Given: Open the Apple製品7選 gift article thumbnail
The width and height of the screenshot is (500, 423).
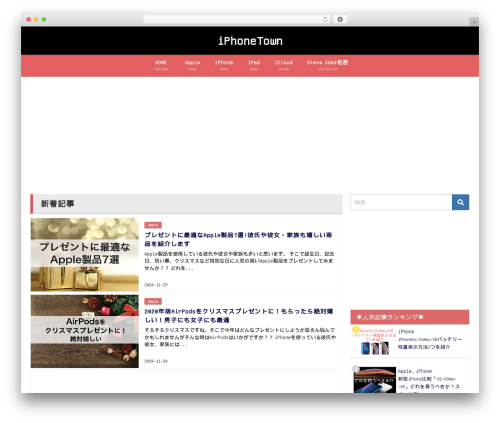Looking at the screenshot, I should 85,255.
